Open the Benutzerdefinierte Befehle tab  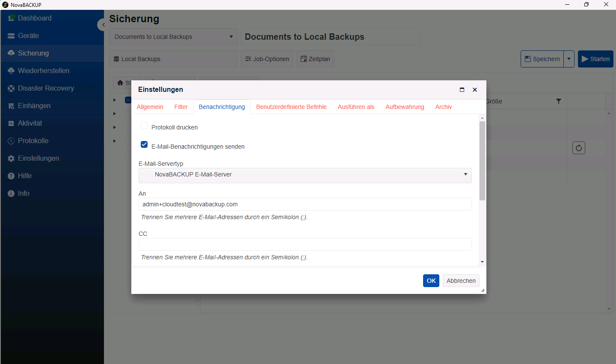pos(291,107)
